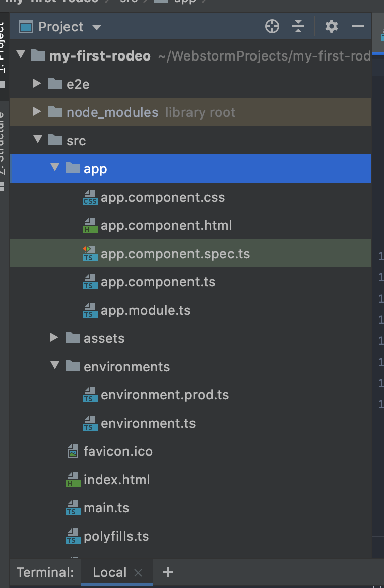
Task: Select main.ts in the project tree
Action: [106, 508]
